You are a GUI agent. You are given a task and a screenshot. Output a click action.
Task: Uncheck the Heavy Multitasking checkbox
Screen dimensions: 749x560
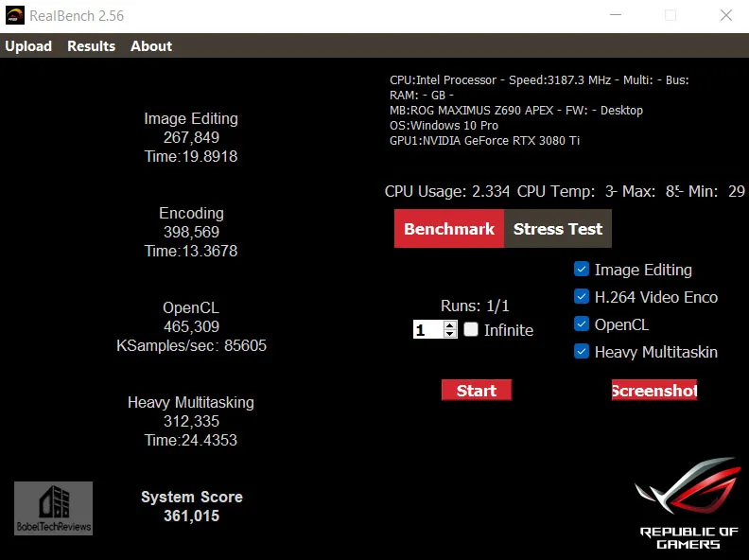582,352
